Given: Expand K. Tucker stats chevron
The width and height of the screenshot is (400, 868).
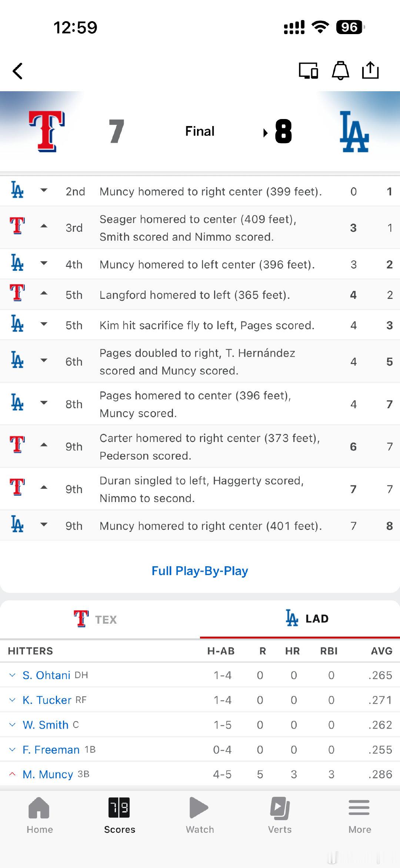Looking at the screenshot, I should 12,700.
